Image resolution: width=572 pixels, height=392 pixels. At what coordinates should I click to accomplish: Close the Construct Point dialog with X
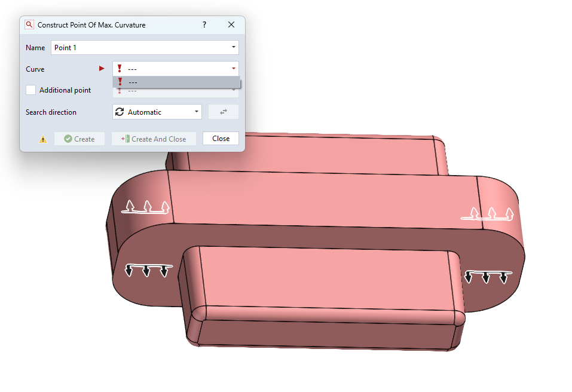point(231,24)
